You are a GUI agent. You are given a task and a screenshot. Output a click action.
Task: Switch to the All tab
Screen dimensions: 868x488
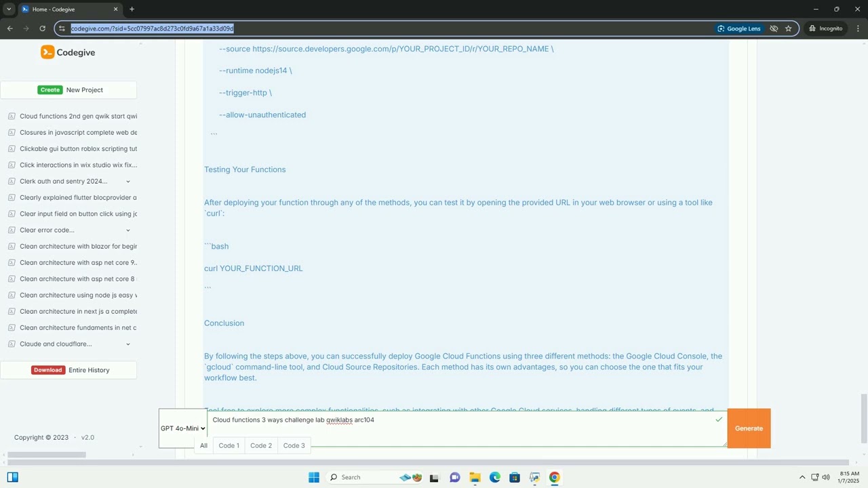203,445
